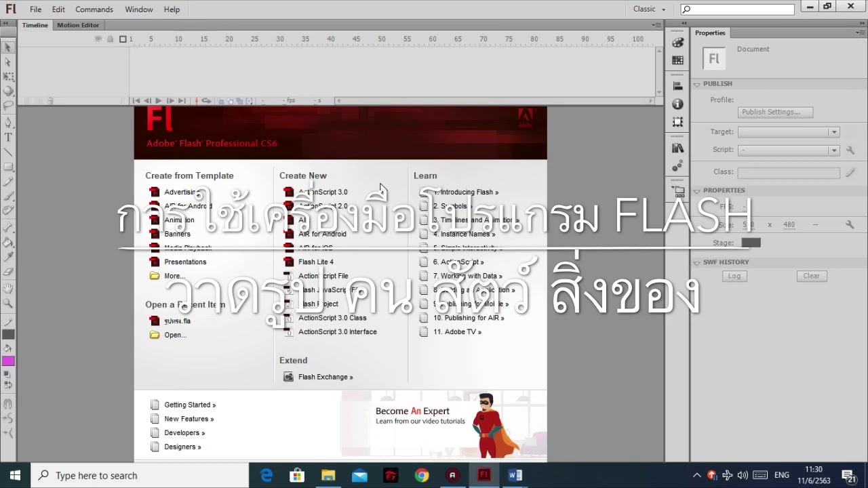Toggle Onion Skin in timeline
Image resolution: width=868 pixels, height=488 pixels.
[221, 100]
